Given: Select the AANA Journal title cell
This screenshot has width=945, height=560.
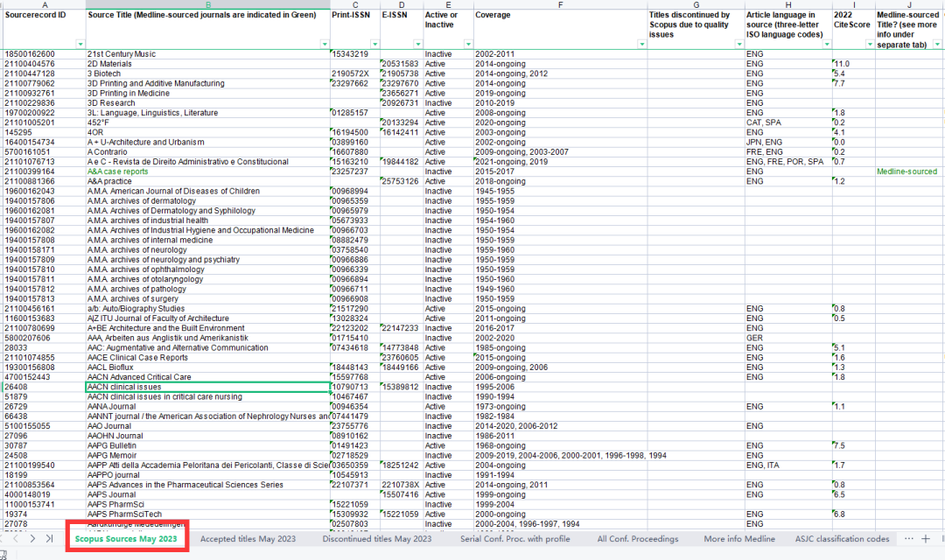Looking at the screenshot, I should click(208, 407).
